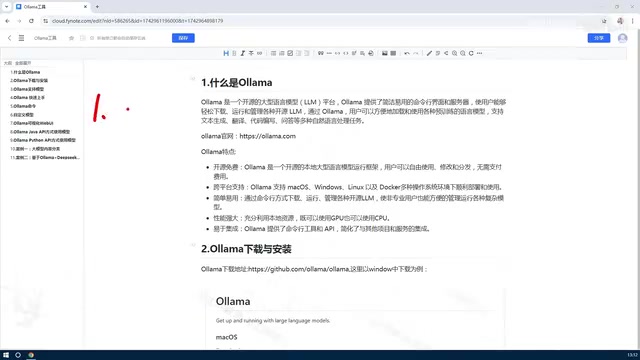Click the blue save button

pyautogui.click(x=183, y=38)
